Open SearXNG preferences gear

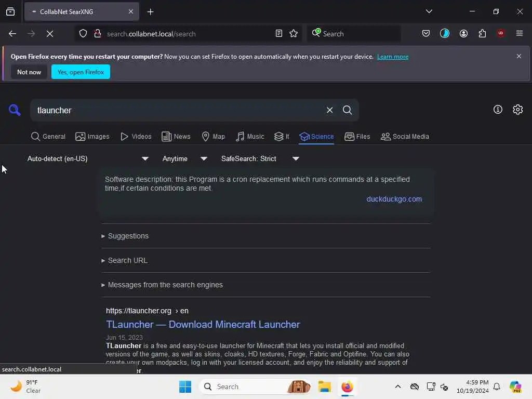[517, 109]
